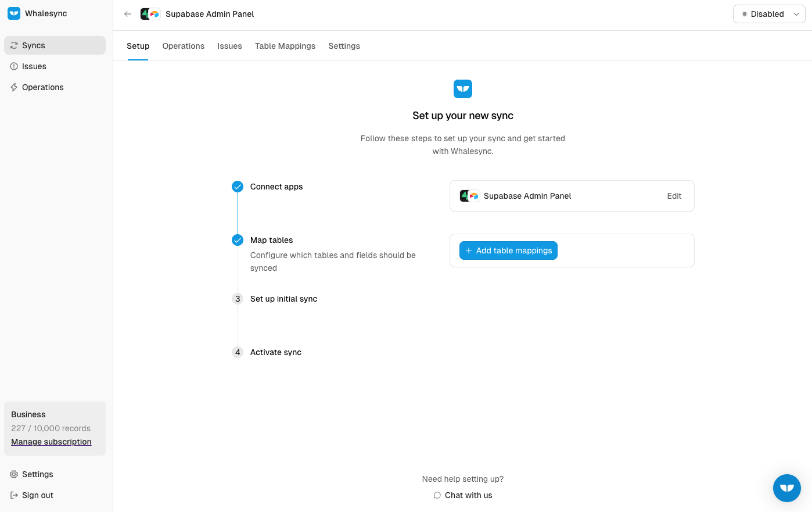
Task: Click the back arrow next to the sync title
Action: click(x=127, y=13)
